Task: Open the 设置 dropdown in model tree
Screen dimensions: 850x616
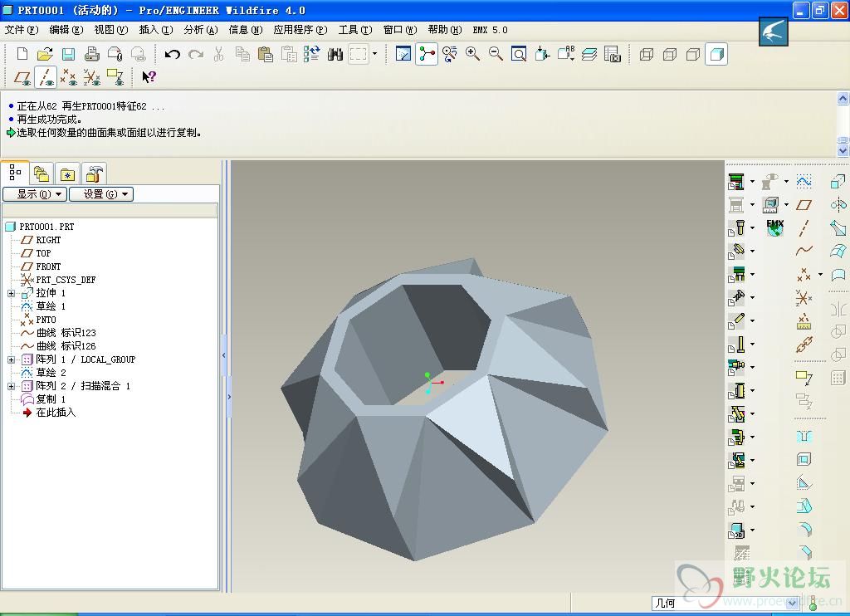Action: pyautogui.click(x=101, y=194)
